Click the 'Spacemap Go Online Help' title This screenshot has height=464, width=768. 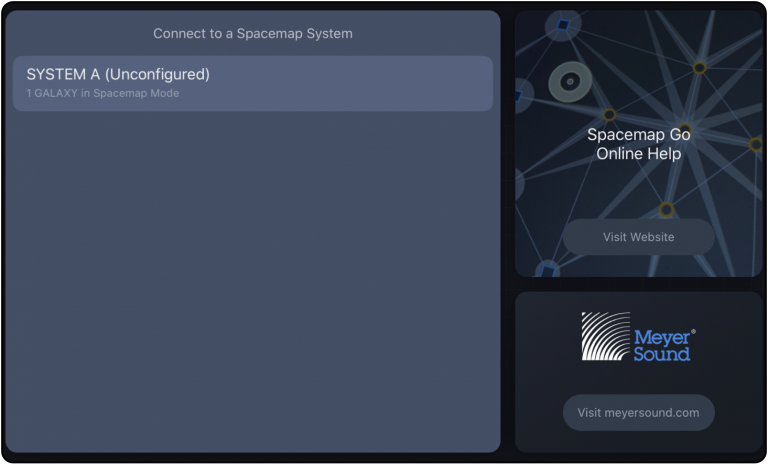pos(639,144)
